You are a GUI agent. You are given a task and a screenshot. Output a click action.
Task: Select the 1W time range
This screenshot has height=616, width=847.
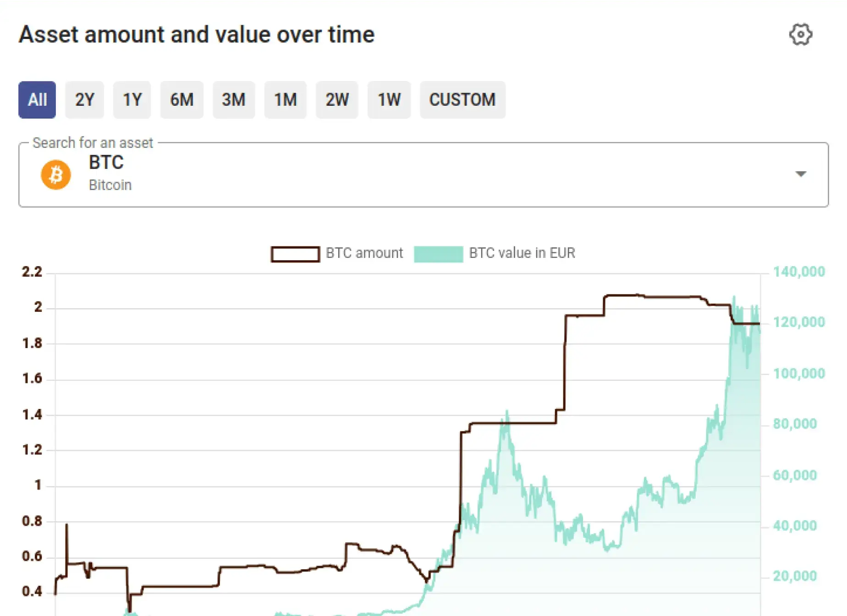click(389, 100)
